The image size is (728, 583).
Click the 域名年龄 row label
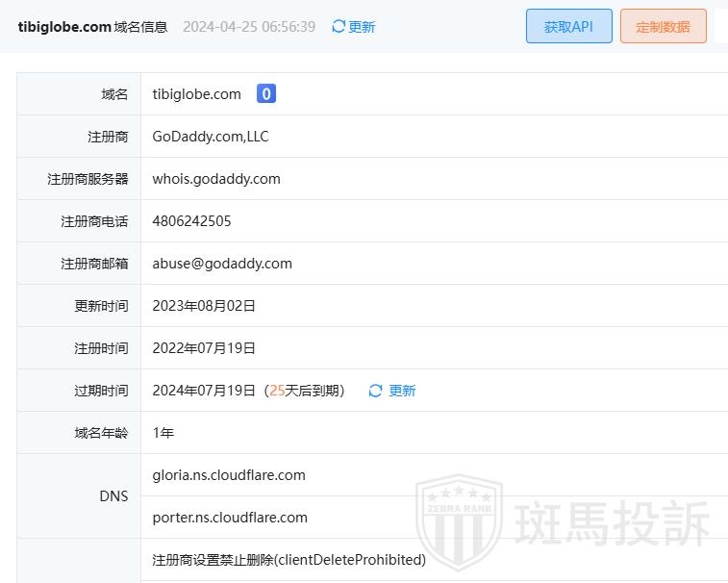click(101, 433)
